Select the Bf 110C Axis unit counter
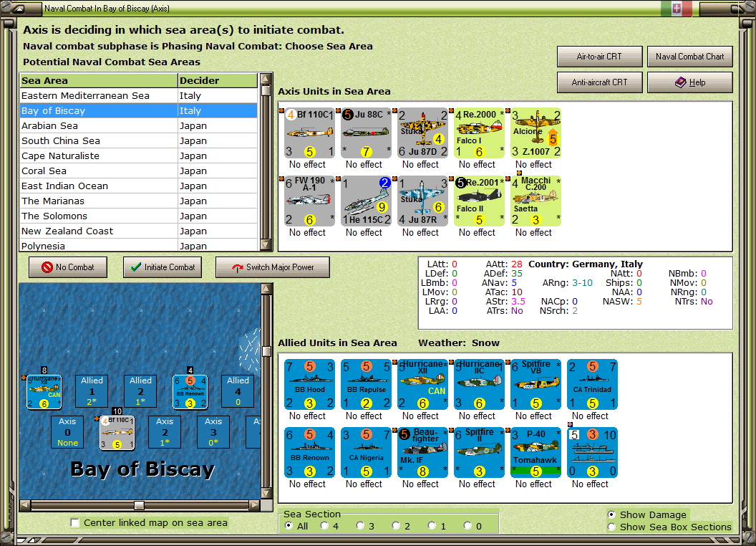Viewport: 756px width, 546px height. [x=309, y=133]
